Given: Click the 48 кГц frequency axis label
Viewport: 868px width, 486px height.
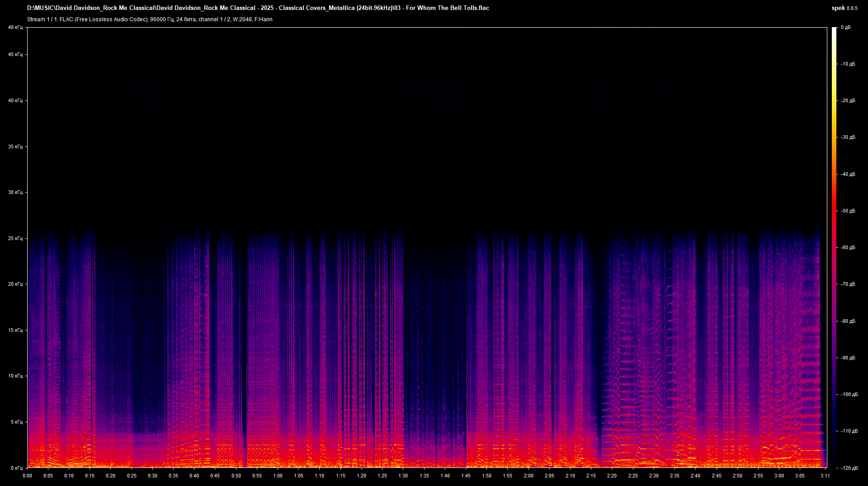Looking at the screenshot, I should tap(15, 28).
